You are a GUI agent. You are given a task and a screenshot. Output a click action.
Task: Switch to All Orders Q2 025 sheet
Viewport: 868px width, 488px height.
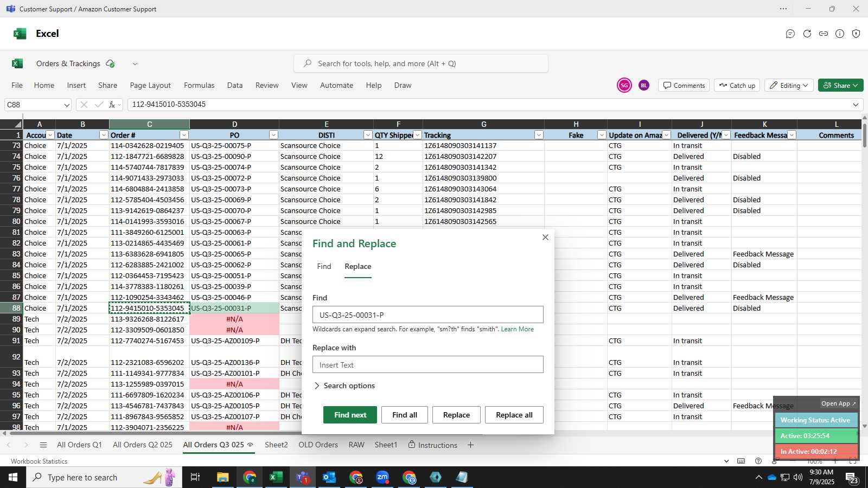coord(143,445)
